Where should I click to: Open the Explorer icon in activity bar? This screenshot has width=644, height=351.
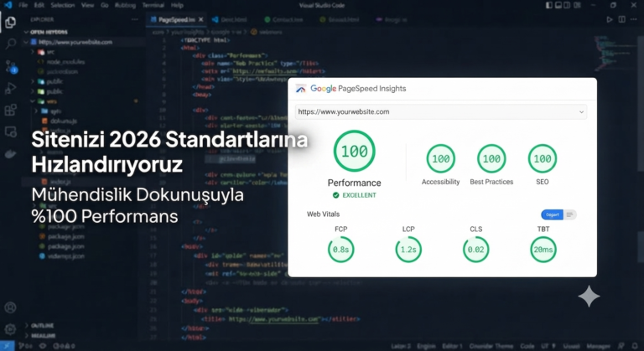click(x=10, y=22)
